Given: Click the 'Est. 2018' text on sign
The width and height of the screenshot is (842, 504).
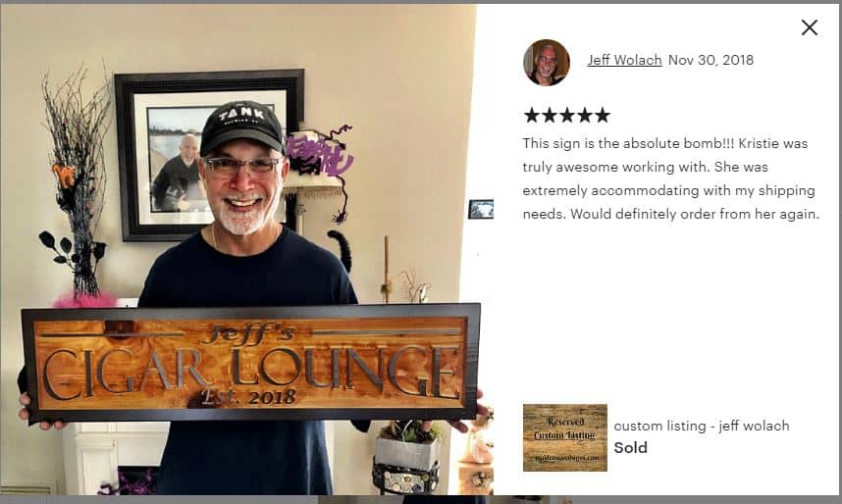Looking at the screenshot, I should (248, 397).
